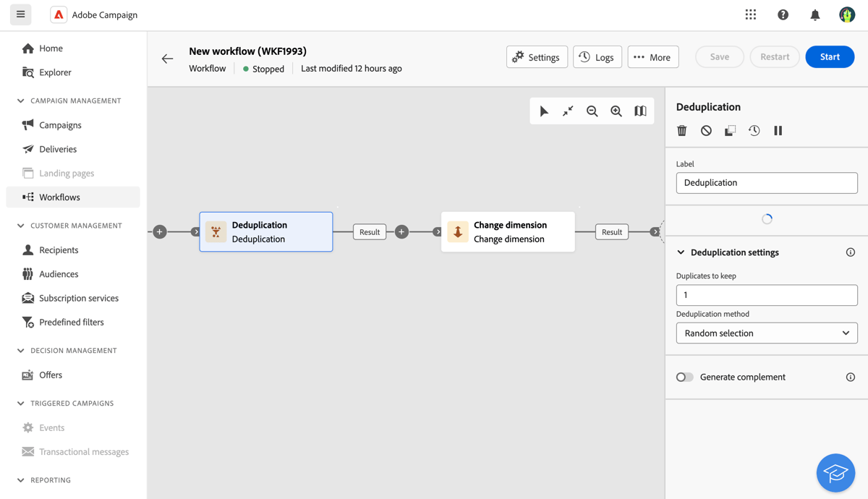Collapse the Campaign Management section
Image resolution: width=868 pixels, height=499 pixels.
click(20, 101)
